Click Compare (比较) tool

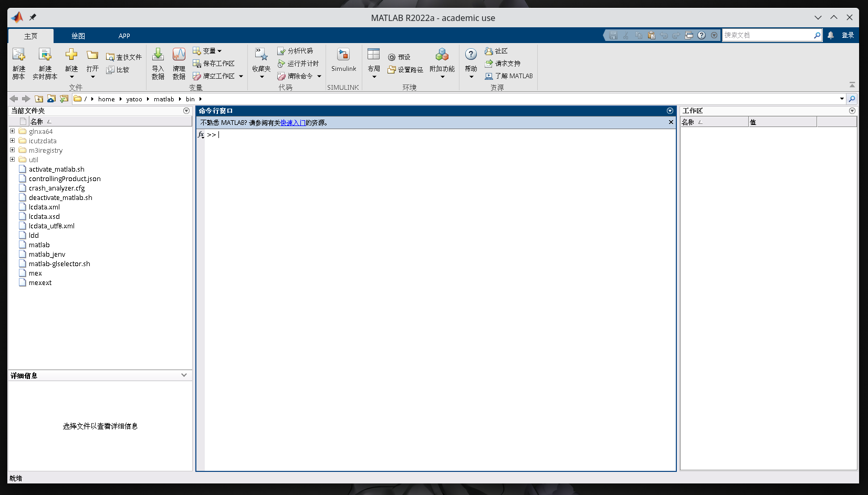tap(118, 70)
